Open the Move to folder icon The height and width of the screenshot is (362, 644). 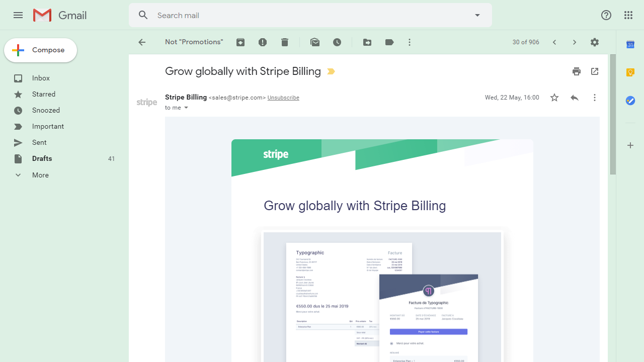pos(367,42)
